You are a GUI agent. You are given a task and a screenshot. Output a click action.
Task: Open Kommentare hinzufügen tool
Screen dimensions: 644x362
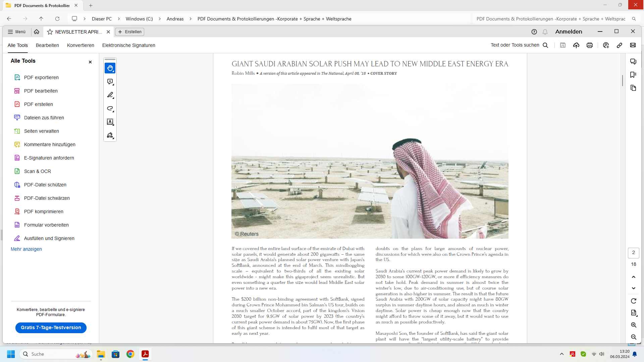tap(50, 144)
